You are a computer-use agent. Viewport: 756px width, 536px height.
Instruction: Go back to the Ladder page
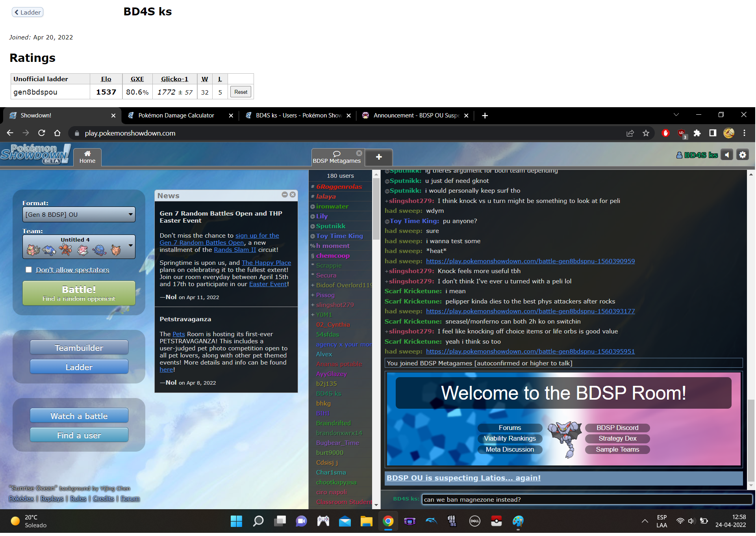pyautogui.click(x=28, y=12)
